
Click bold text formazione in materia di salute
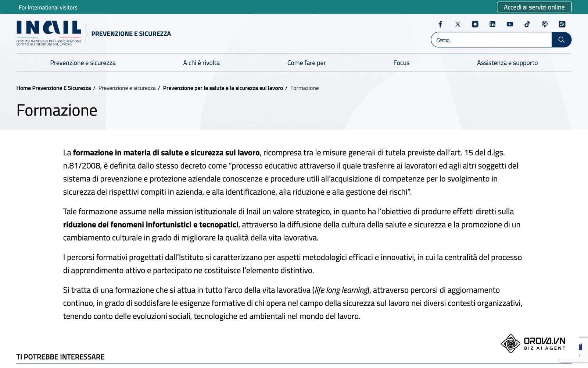(x=166, y=153)
